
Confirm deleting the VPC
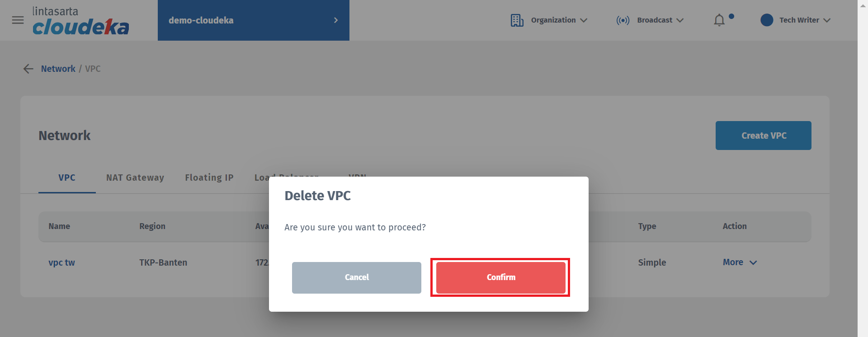(500, 277)
